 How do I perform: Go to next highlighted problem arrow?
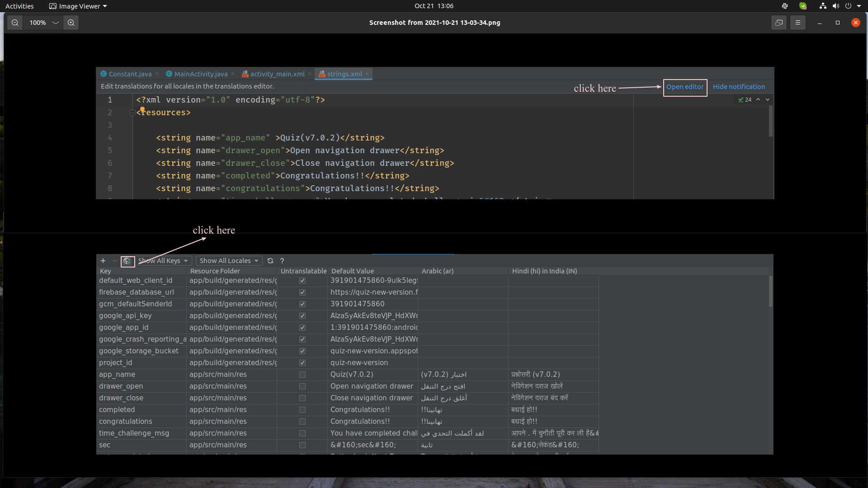768,99
